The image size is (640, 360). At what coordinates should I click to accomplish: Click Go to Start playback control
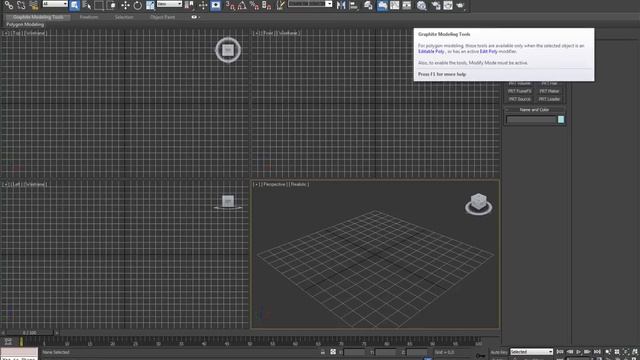(560, 352)
